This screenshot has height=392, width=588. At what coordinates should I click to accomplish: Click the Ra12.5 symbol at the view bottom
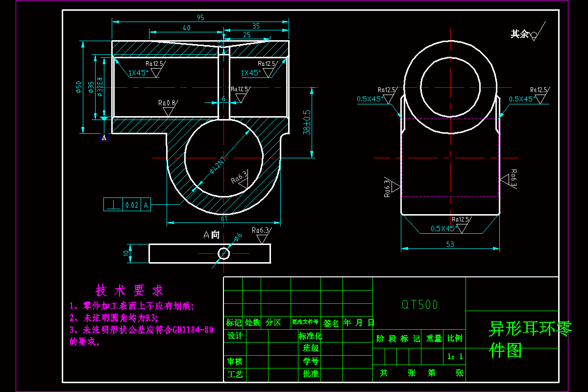click(459, 218)
